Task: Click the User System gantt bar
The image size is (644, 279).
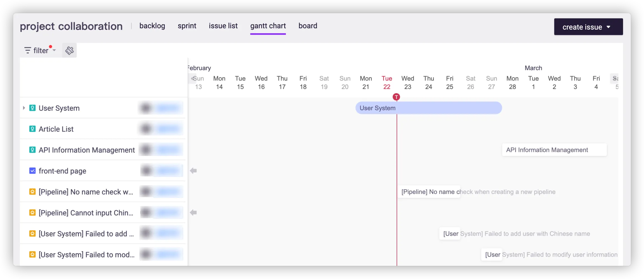Action: [x=428, y=108]
